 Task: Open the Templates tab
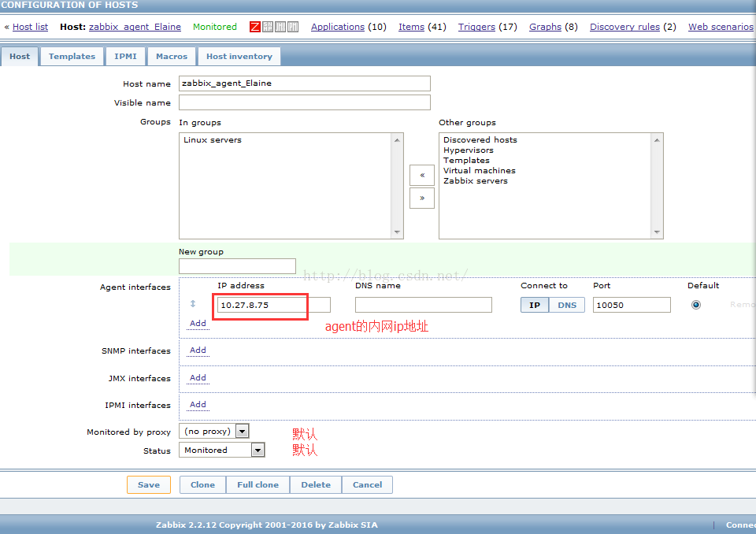click(72, 57)
